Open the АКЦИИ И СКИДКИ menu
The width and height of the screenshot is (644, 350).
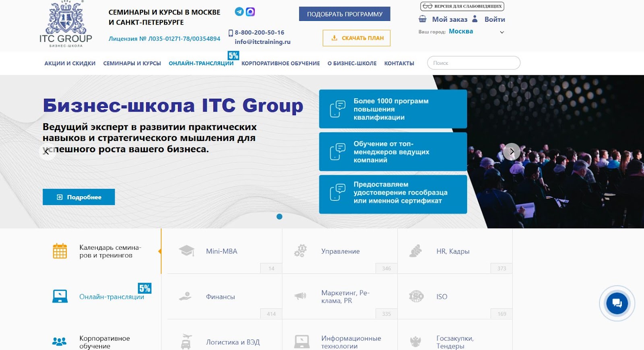tap(70, 63)
